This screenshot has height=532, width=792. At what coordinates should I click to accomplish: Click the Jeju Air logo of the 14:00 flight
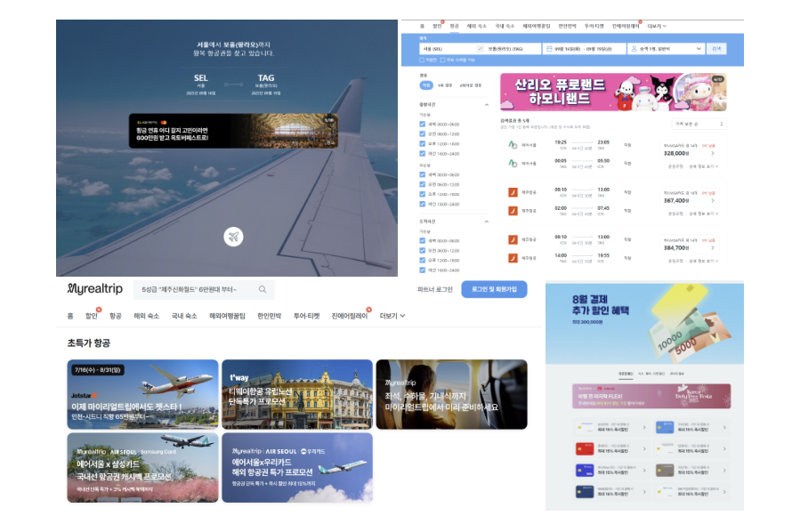(x=513, y=258)
